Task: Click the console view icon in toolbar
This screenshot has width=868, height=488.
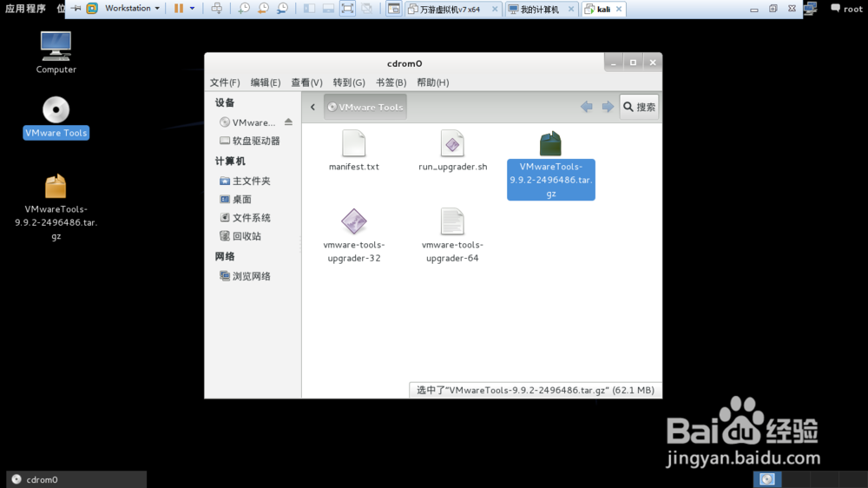Action: pos(393,9)
